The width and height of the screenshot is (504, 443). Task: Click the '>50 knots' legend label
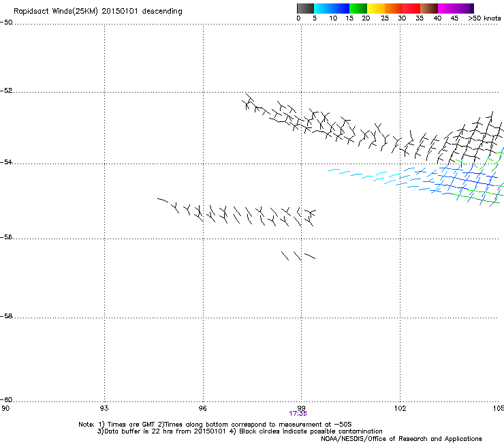point(484,18)
